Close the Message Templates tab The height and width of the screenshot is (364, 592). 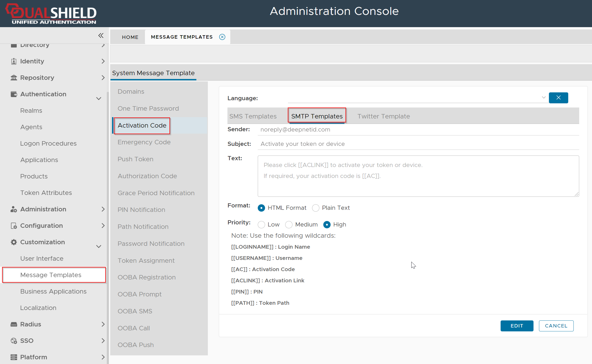pos(222,37)
